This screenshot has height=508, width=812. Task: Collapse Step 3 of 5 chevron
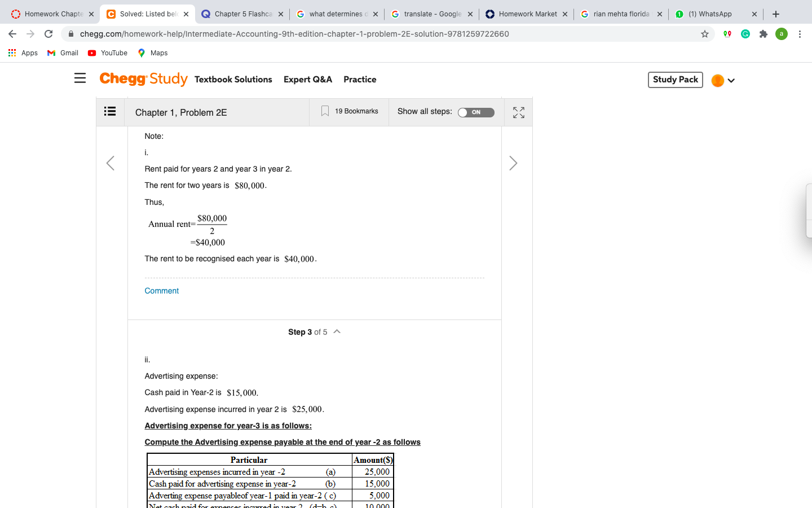point(337,332)
